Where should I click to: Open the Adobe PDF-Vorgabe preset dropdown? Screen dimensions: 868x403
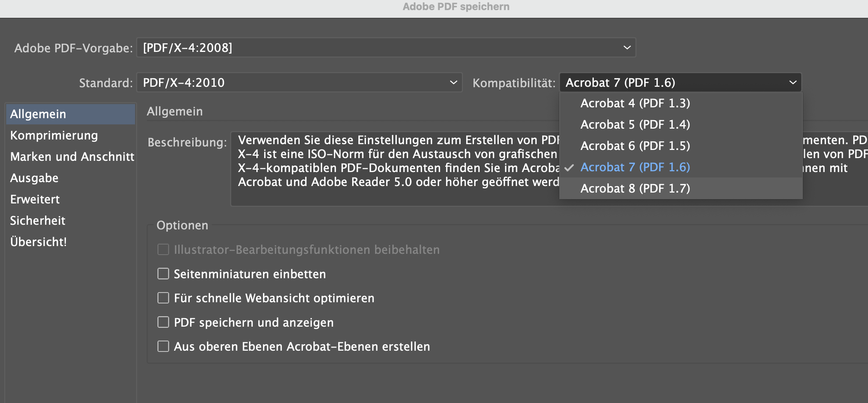(386, 48)
